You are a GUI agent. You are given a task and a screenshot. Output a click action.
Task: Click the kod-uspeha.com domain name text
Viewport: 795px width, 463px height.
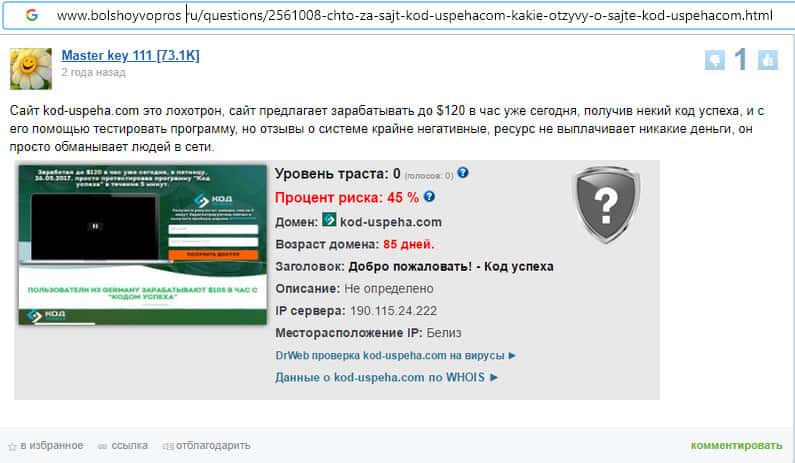[x=390, y=222]
